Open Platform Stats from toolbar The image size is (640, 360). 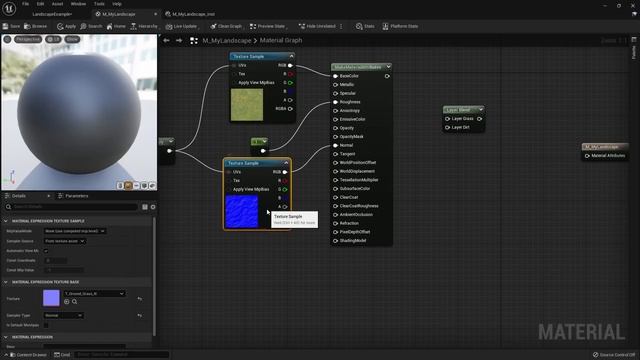(x=400, y=26)
